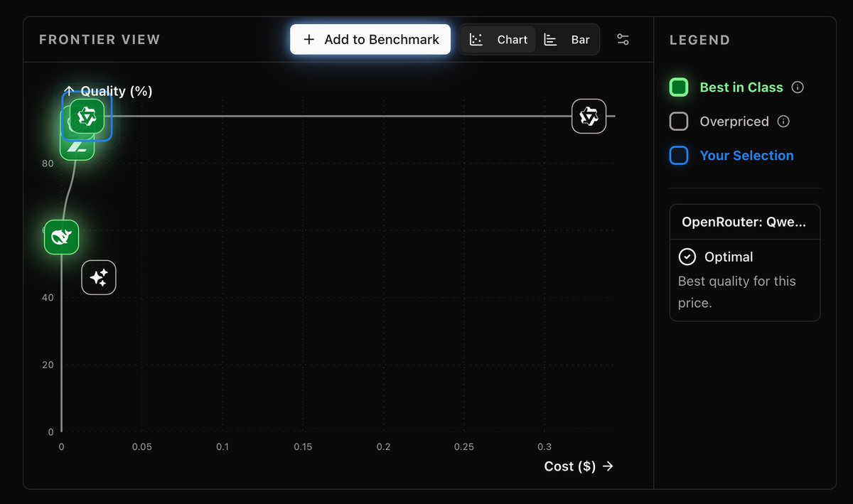Click the Overpriced label text
Viewport: 853px width, 504px height.
tap(734, 122)
